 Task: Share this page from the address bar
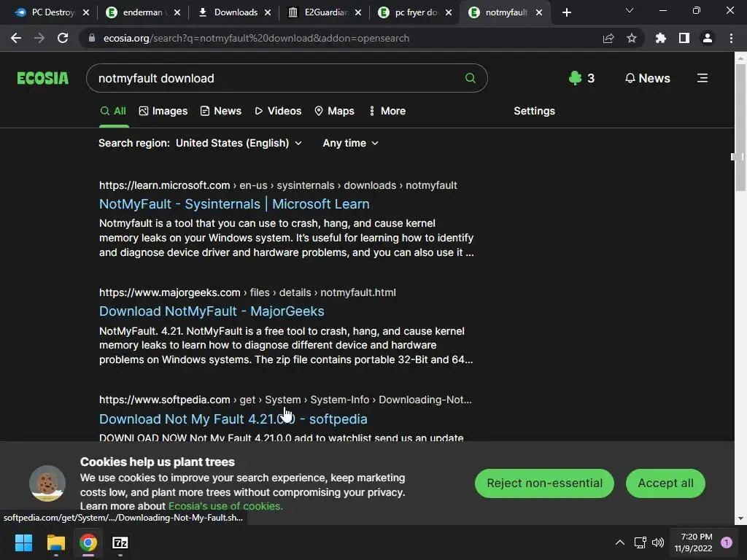(x=608, y=38)
